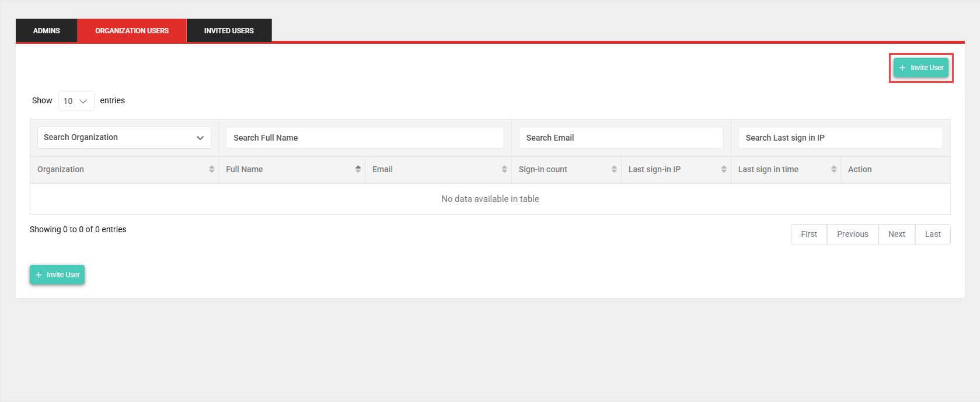Focus the Search Full Name field
This screenshot has width=980, height=402.
point(365,138)
